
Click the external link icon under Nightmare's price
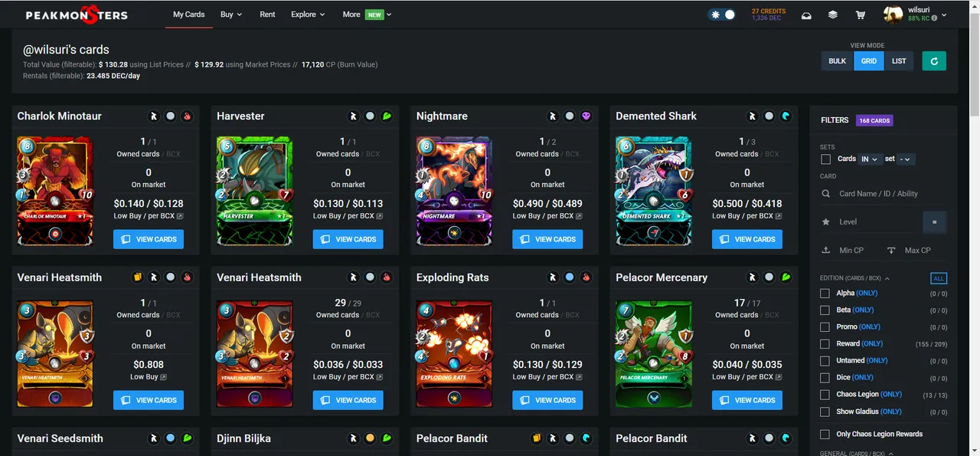(x=580, y=216)
